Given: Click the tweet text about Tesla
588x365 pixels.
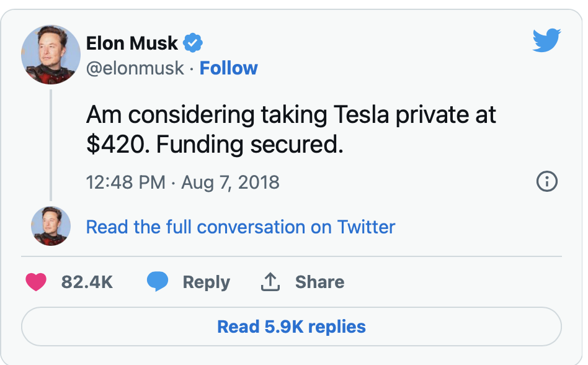Looking at the screenshot, I should [290, 130].
